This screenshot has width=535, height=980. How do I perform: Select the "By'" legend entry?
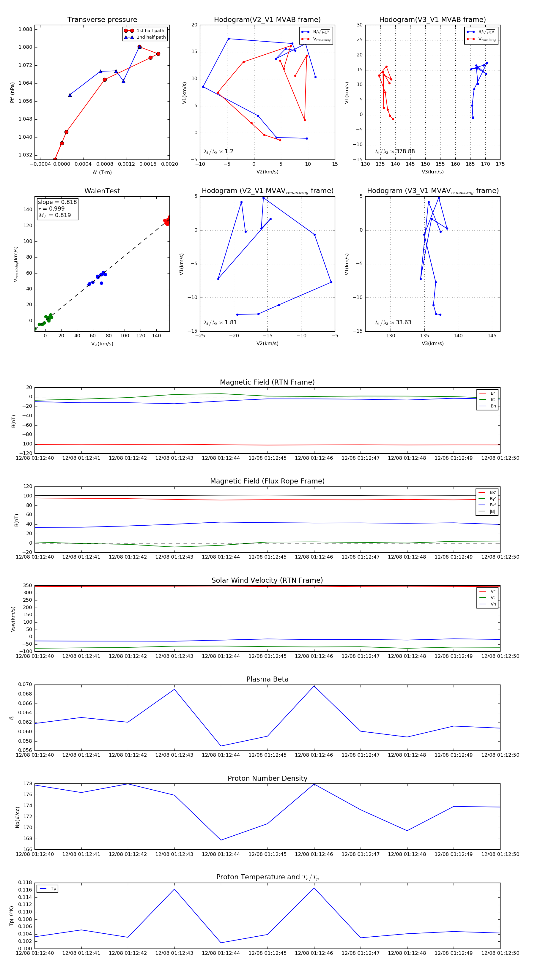click(x=487, y=499)
